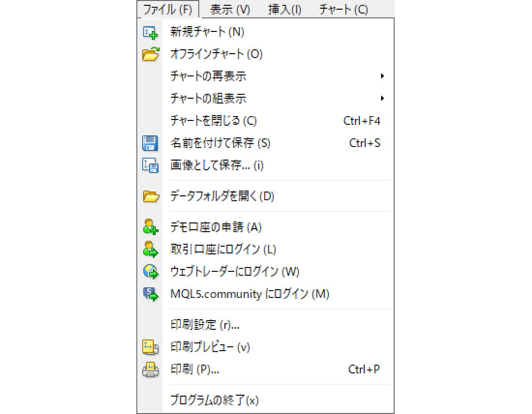Click the 印刷プレビュー icon
This screenshot has width=532, height=414.
click(150, 347)
